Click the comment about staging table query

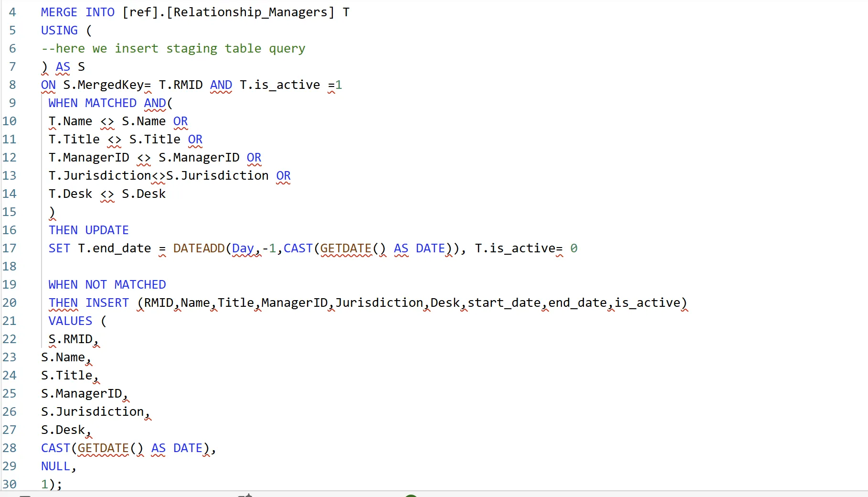click(x=173, y=48)
